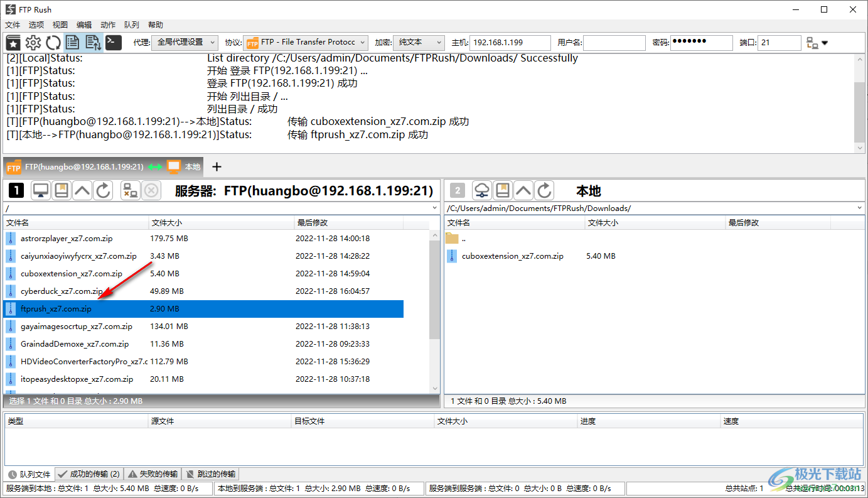Open the 帮助 menu
Screen dimensions: 868x498
tap(156, 25)
